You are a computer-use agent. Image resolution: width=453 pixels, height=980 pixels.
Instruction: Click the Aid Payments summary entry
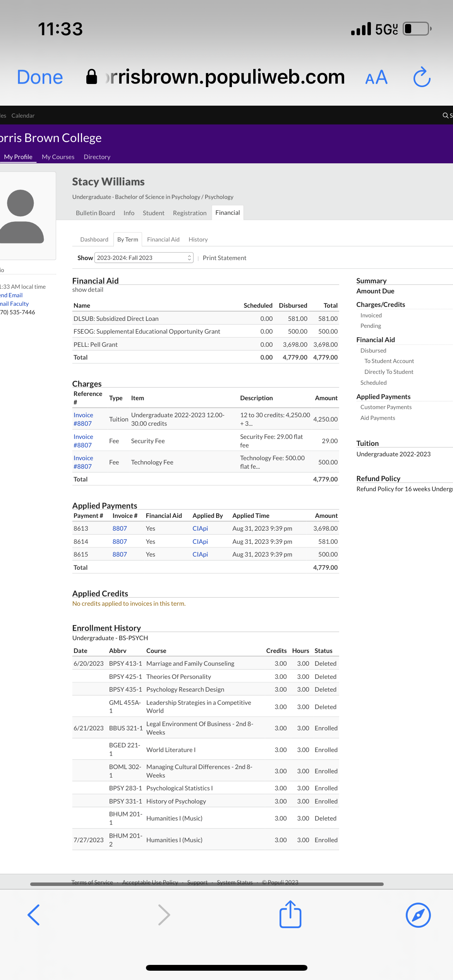(x=378, y=418)
